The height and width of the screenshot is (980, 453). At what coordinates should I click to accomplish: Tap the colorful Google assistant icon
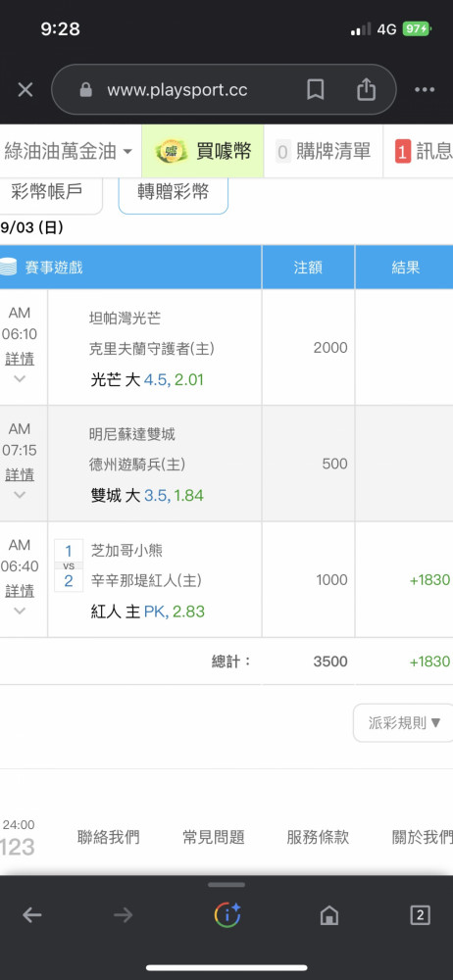coord(227,915)
